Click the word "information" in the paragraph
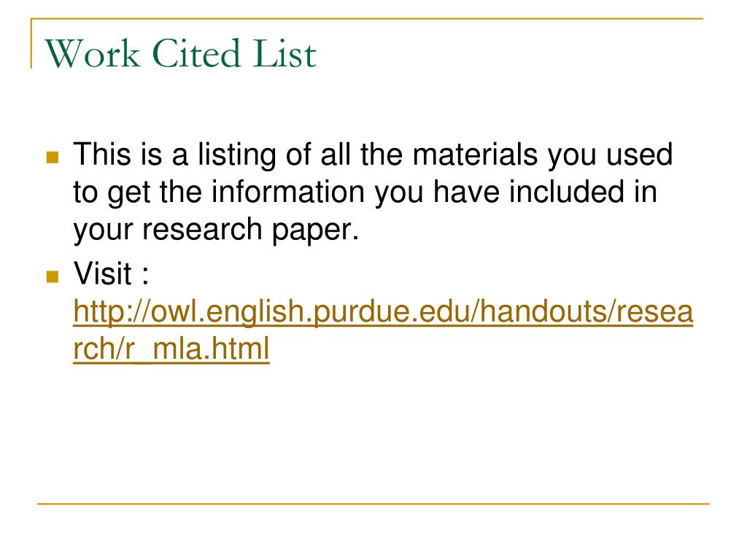747x560 pixels. pyautogui.click(x=288, y=192)
